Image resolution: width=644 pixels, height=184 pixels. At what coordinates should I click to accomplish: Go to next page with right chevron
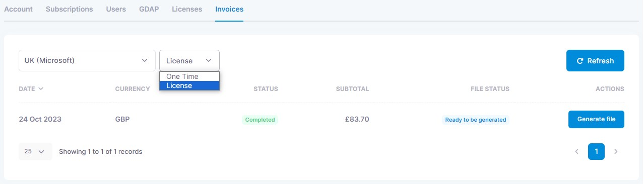[x=616, y=151]
